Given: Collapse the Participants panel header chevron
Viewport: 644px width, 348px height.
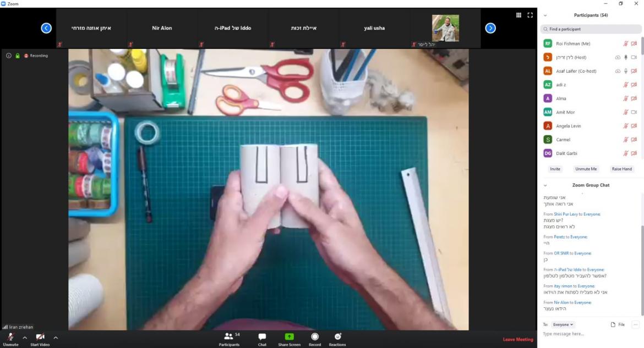Looking at the screenshot, I should (x=545, y=15).
